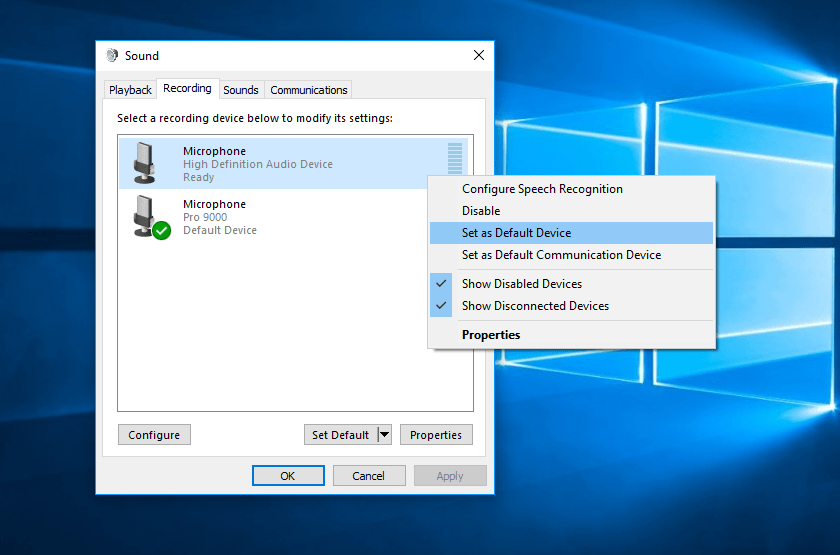This screenshot has width=840, height=555.
Task: Open Configure Speech Recognition
Action: click(x=542, y=189)
